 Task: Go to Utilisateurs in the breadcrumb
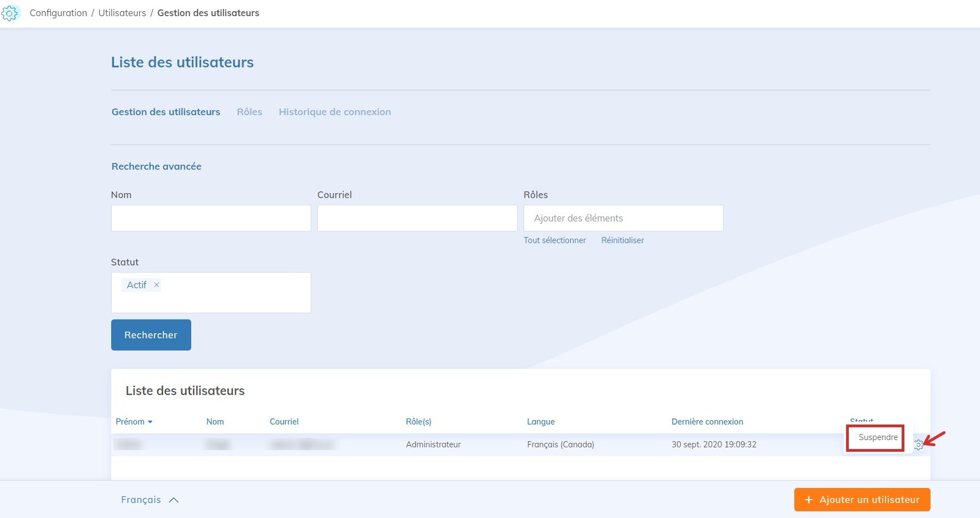pos(122,13)
